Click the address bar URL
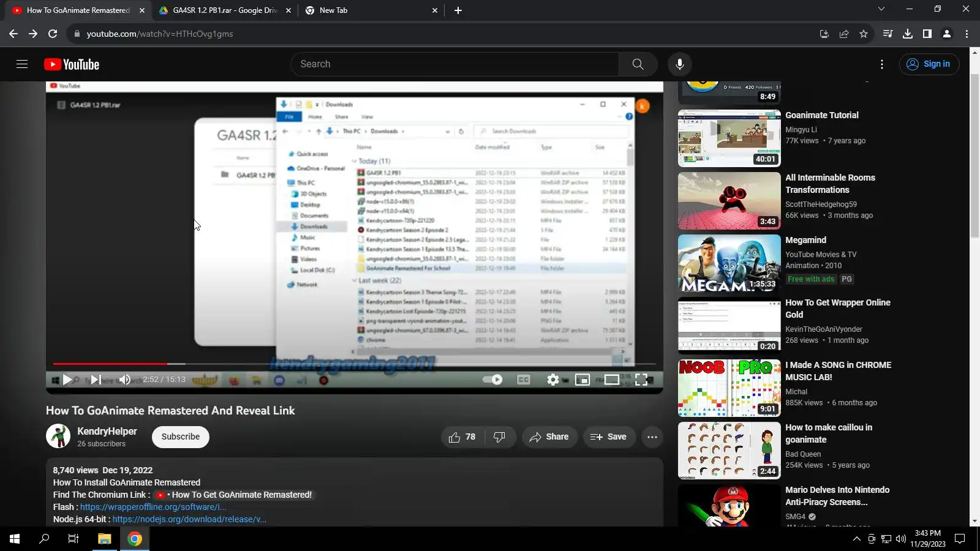980x551 pixels. click(x=160, y=34)
